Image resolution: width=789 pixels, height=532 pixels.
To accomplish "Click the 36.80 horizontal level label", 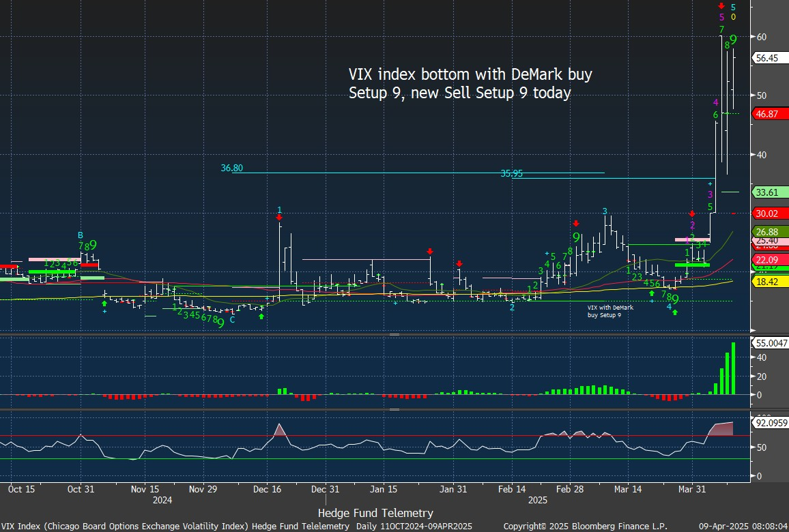I will pos(231,168).
